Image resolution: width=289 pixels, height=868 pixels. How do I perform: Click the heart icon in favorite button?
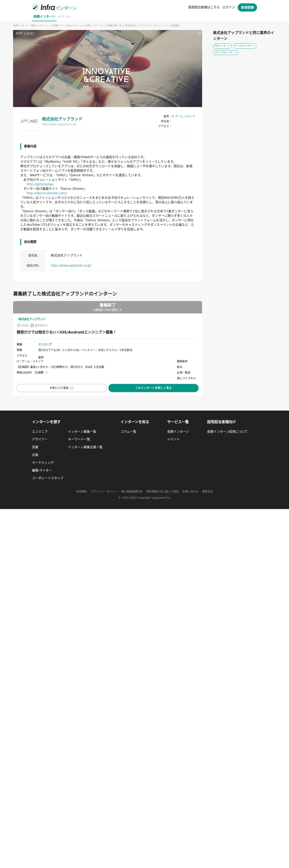coord(72,388)
